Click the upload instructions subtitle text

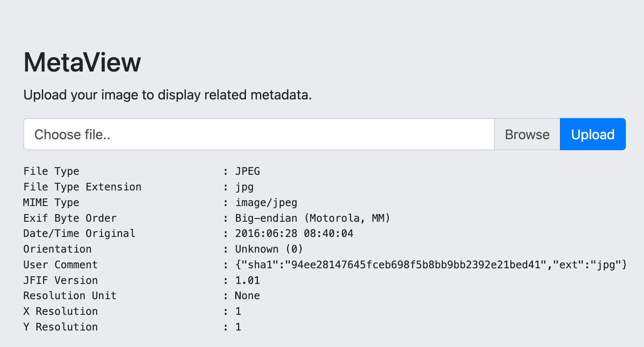[167, 95]
